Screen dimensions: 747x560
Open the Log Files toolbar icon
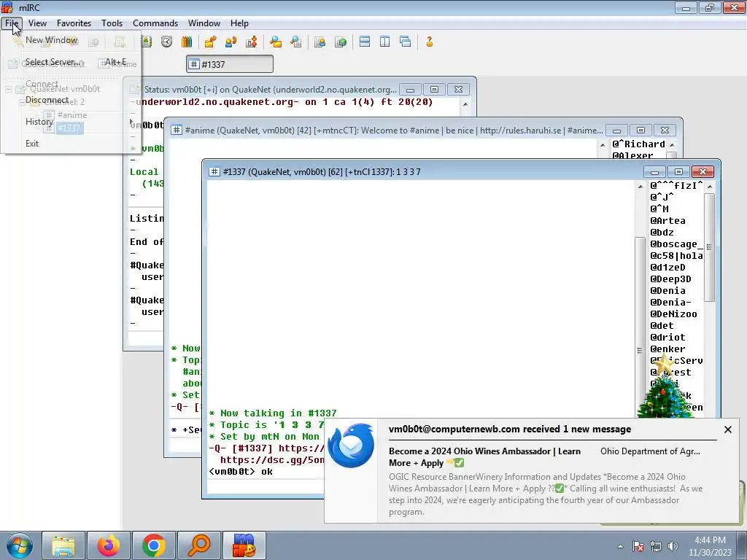[296, 42]
